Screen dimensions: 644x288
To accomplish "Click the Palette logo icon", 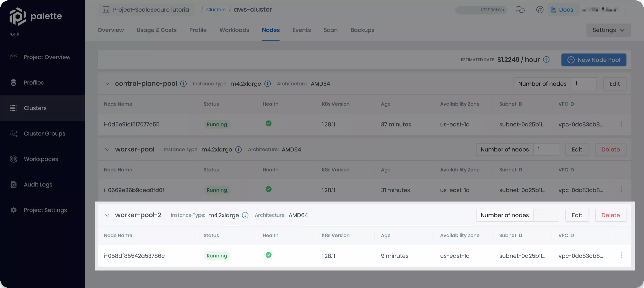I will [x=18, y=16].
